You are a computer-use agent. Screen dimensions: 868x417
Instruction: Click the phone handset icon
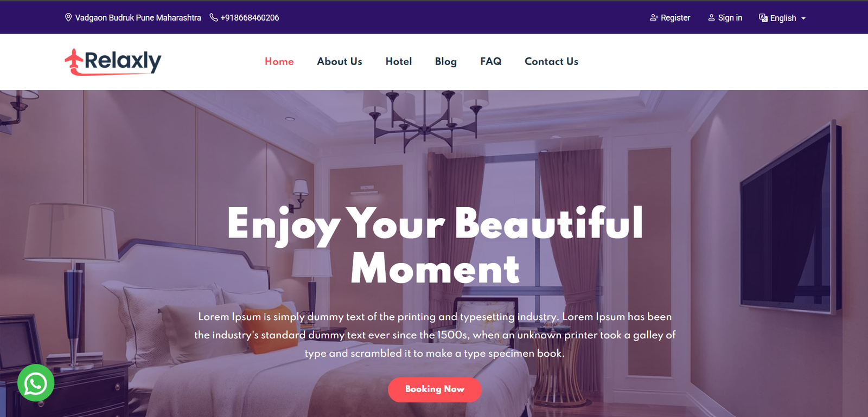[214, 17]
